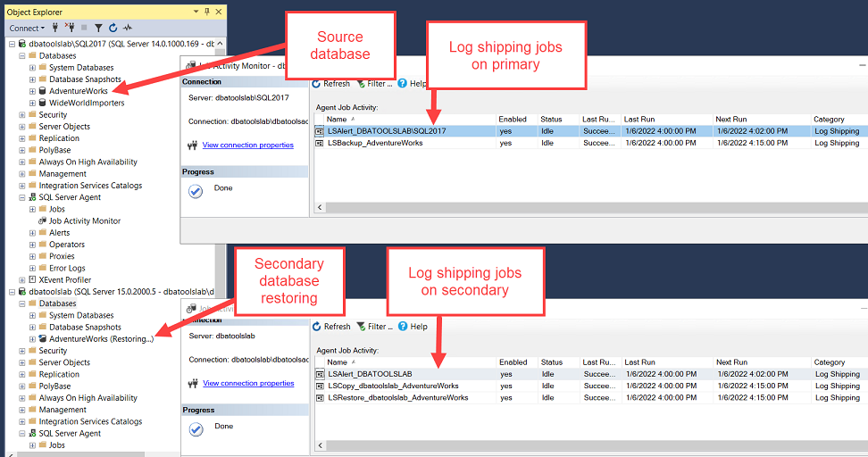Screen dimensions: 868x457
Task: Click the Connect Object Explorer plug icon
Action: 54,27
